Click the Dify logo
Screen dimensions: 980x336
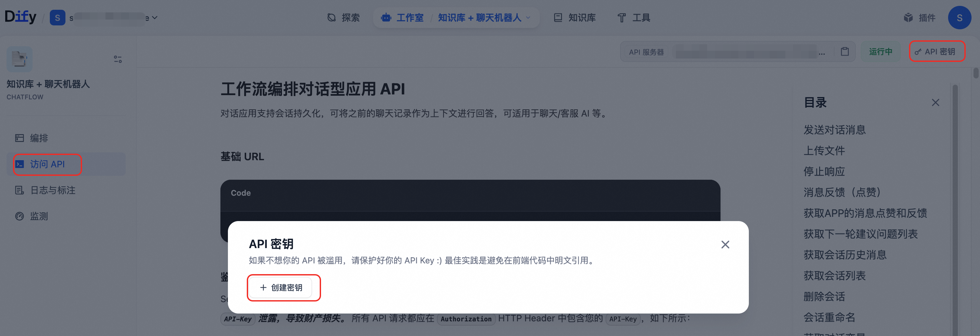21,17
